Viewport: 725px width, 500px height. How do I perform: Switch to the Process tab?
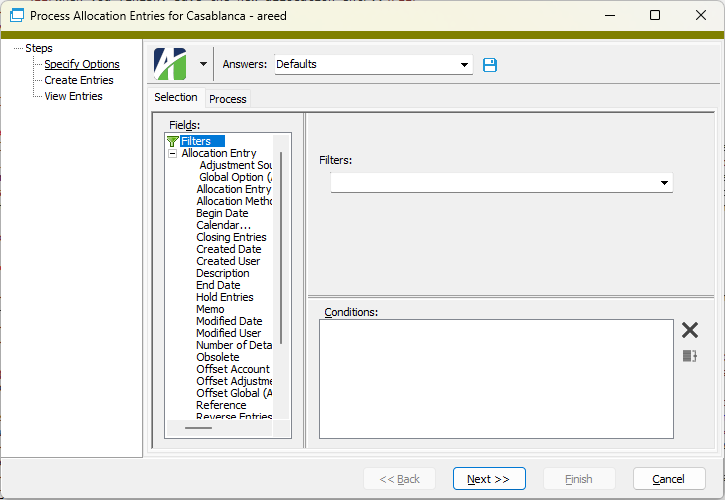(x=228, y=99)
